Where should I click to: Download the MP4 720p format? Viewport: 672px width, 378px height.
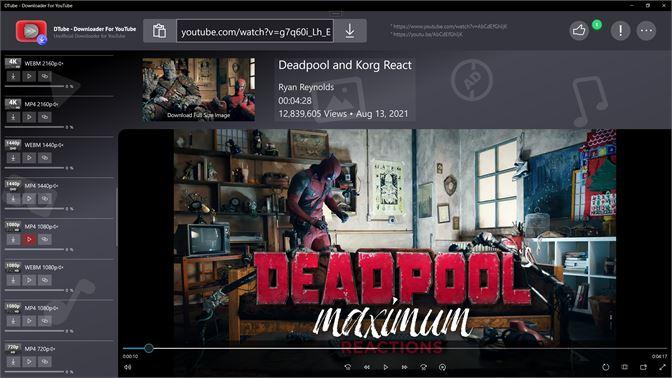click(x=13, y=362)
